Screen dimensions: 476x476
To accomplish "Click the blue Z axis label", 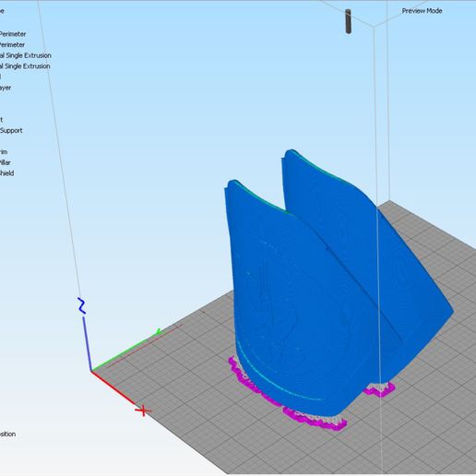I will click(81, 305).
